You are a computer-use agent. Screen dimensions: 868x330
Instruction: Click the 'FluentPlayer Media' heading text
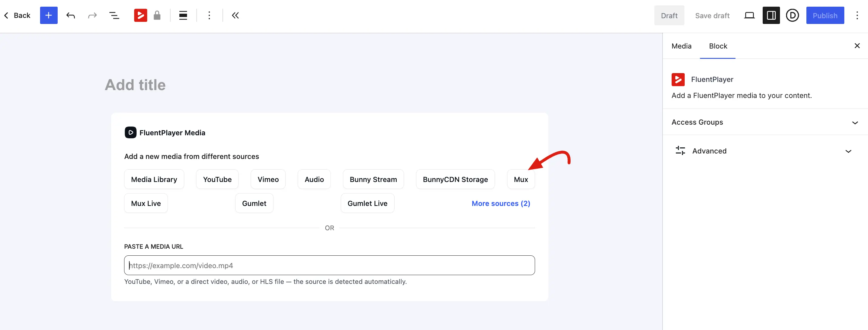172,133
